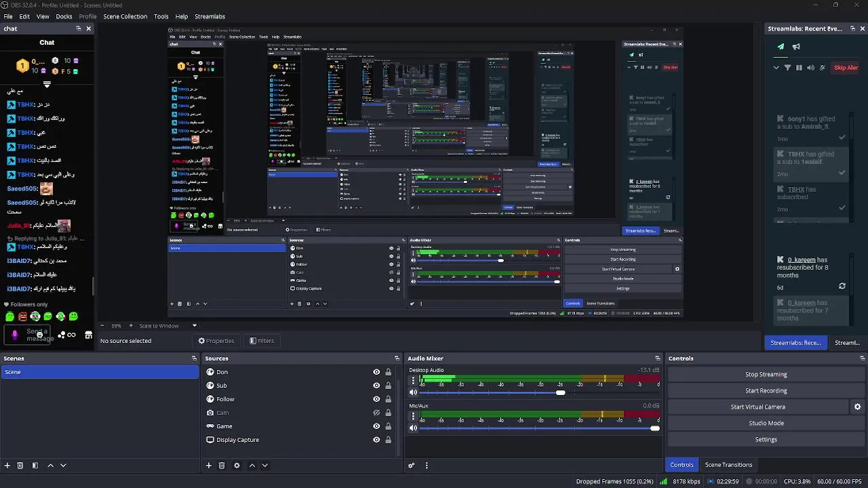
Task: Open Audio Mixer bottom three-dot menu
Action: 427,466
